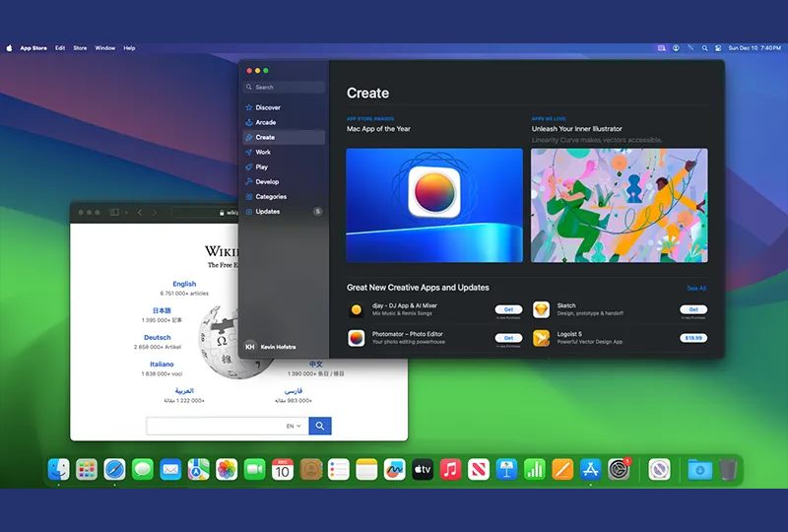Open EN language dropdown in Wikipedia search
788x532 pixels.
tap(294, 426)
